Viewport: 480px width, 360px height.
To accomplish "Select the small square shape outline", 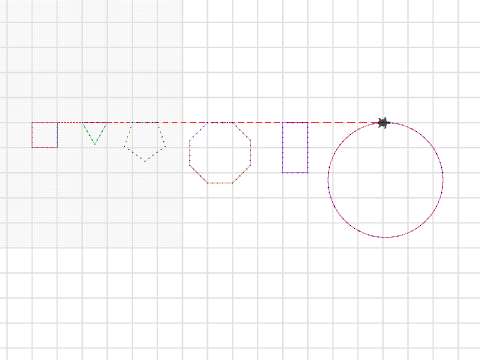I will pyautogui.click(x=45, y=135).
